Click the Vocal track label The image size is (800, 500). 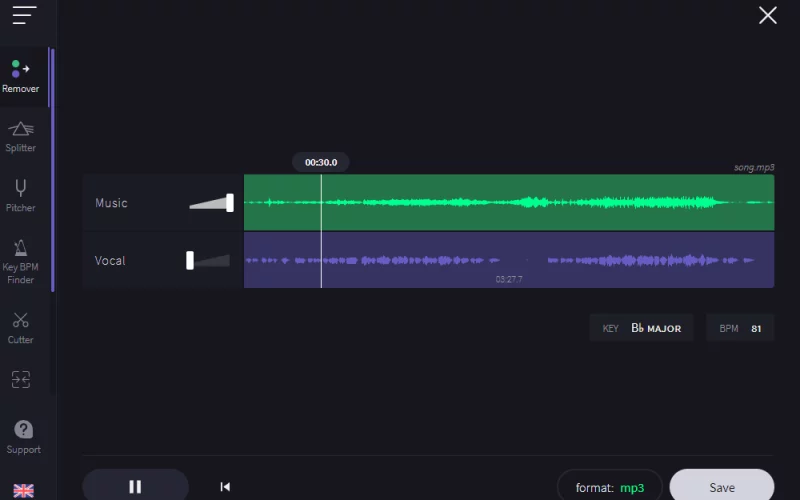(110, 261)
